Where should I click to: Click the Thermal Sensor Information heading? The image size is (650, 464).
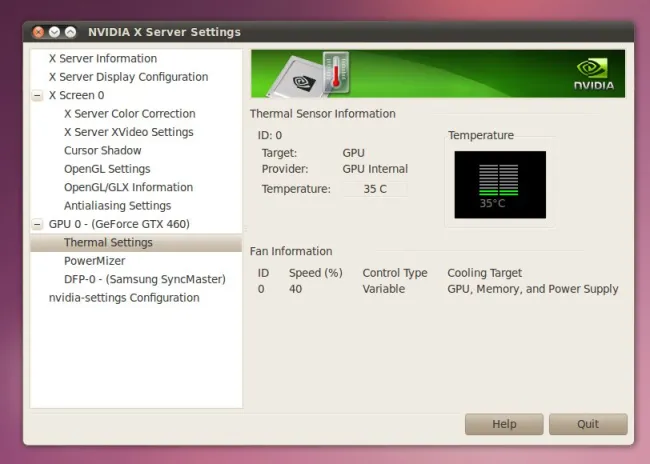tap(323, 114)
